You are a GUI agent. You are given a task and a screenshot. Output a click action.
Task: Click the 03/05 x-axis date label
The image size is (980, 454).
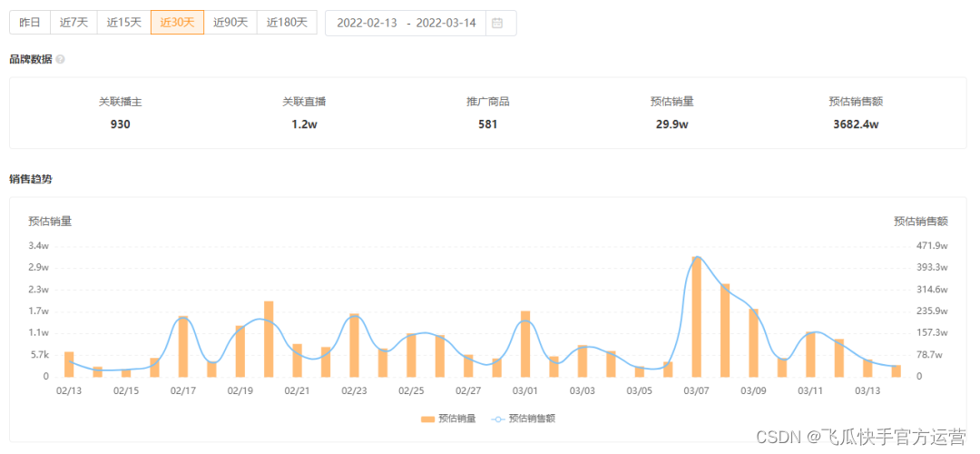pyautogui.click(x=639, y=390)
